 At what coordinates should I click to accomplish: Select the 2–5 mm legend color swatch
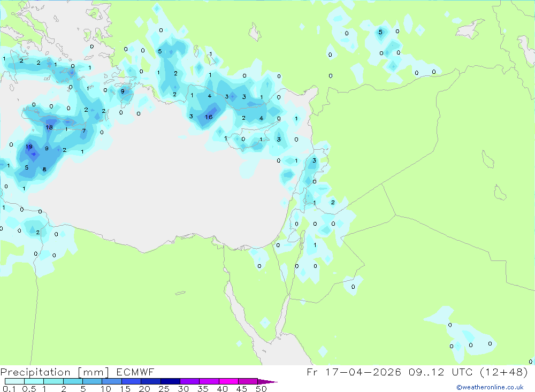pyautogui.click(x=73, y=381)
